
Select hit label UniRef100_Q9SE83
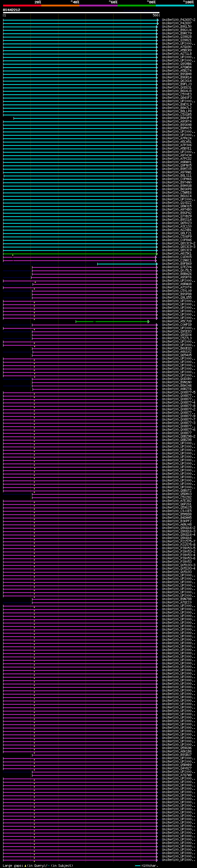coord(177,332)
